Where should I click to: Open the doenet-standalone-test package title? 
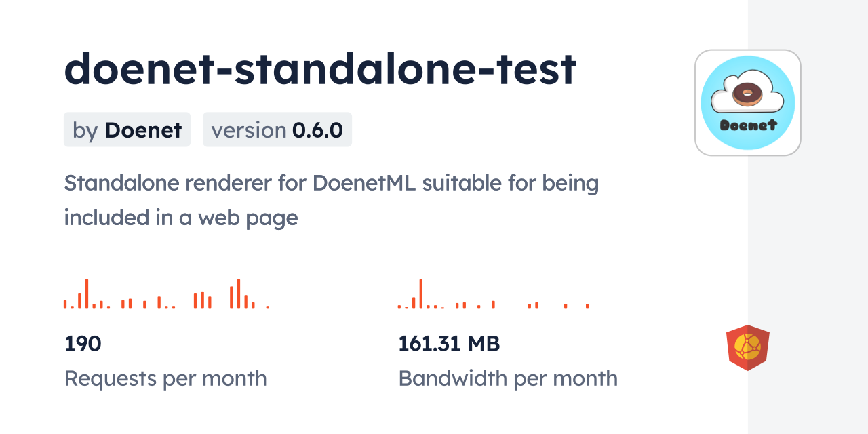320,69
